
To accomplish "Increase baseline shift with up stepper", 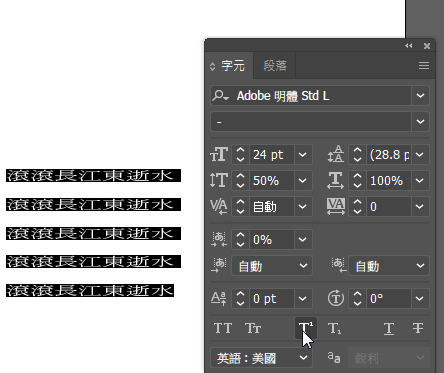I will coord(240,294).
